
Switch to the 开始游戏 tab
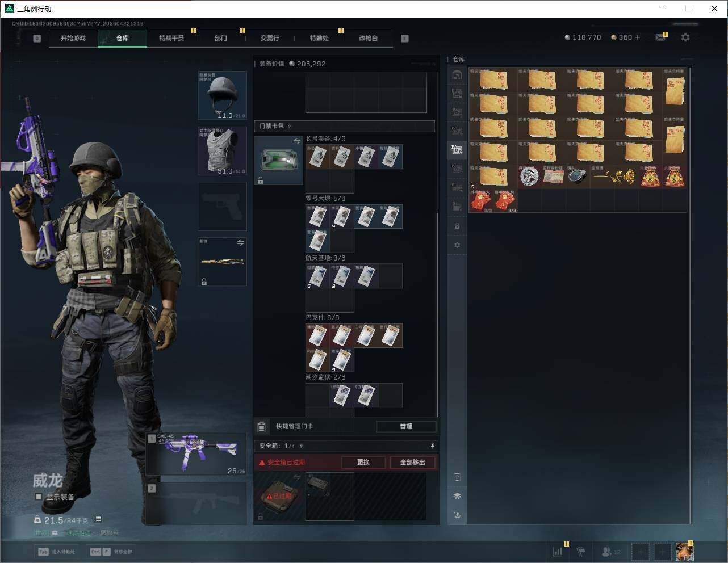point(73,38)
